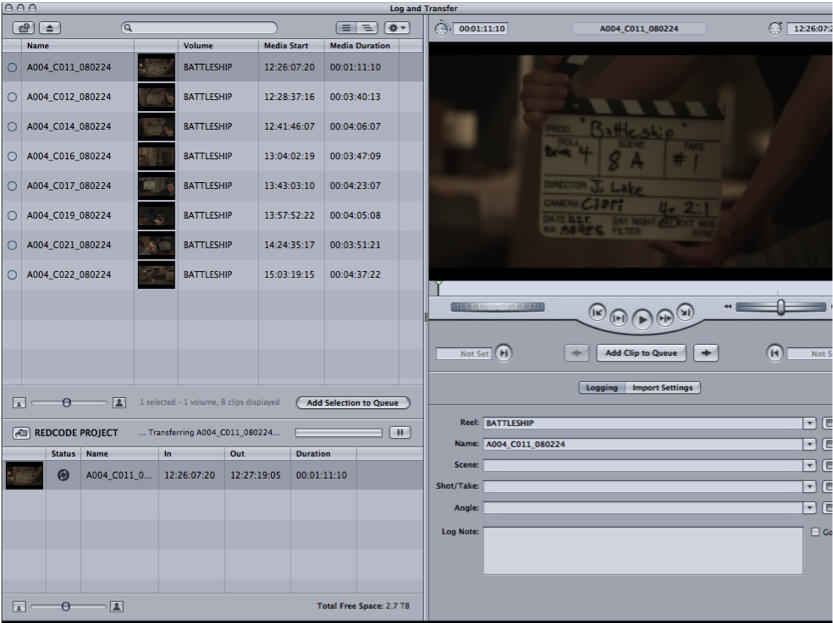Click Play In to Out button
Screen dimensions: 833x623
click(618, 318)
